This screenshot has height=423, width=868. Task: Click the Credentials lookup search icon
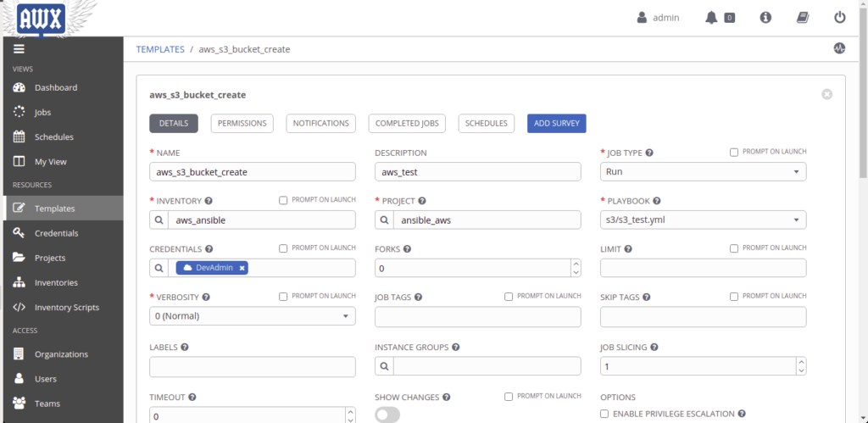[159, 268]
